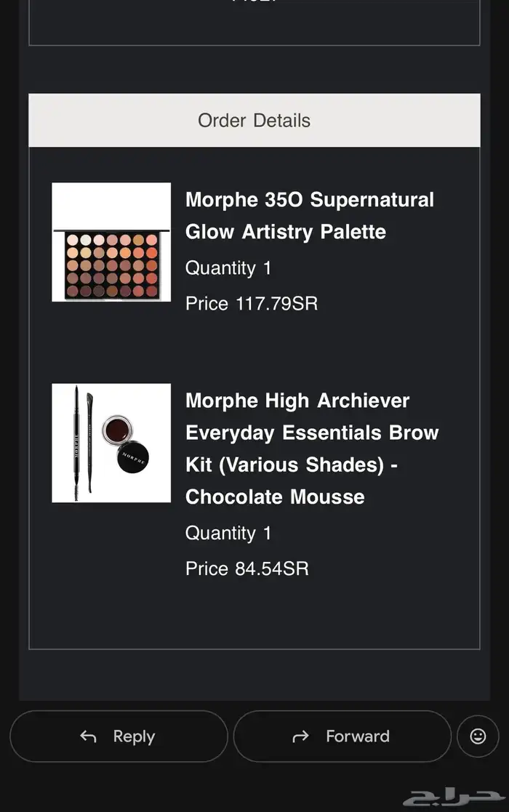Click the brow kit's Quantity 1 text
Image resolution: width=509 pixels, height=812 pixels.
pos(228,533)
